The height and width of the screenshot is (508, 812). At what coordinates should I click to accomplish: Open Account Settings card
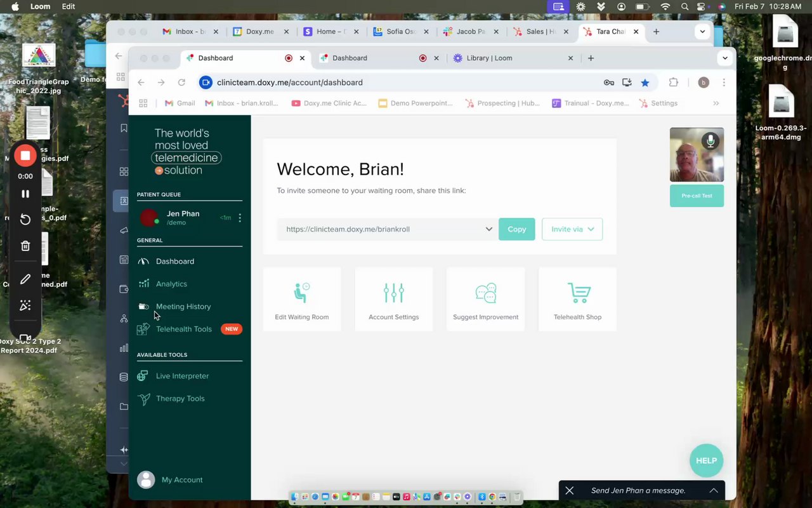(394, 299)
